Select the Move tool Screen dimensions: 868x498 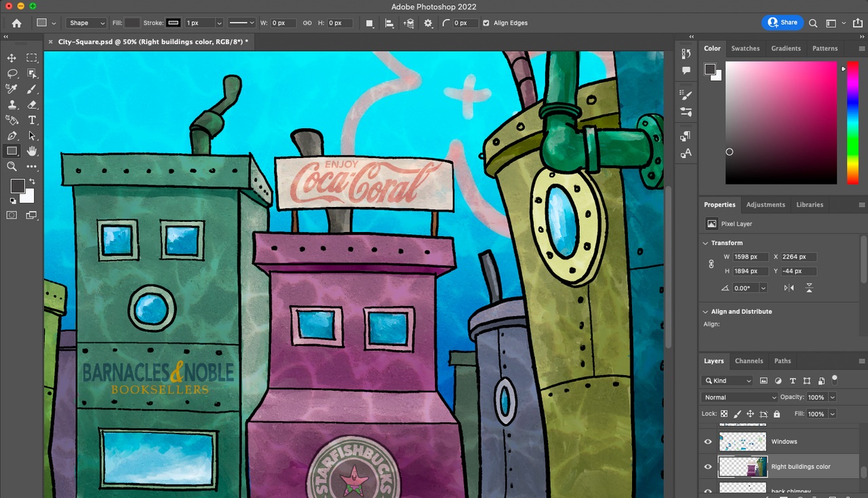point(12,58)
